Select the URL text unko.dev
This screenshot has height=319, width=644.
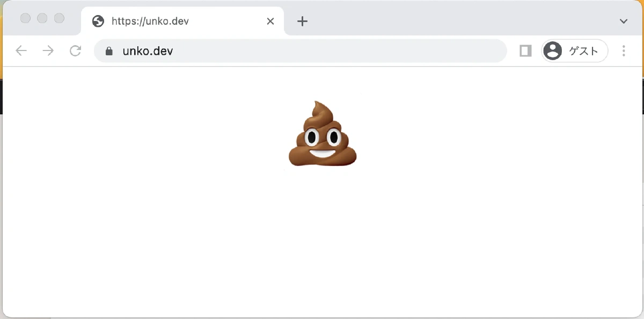coord(147,50)
